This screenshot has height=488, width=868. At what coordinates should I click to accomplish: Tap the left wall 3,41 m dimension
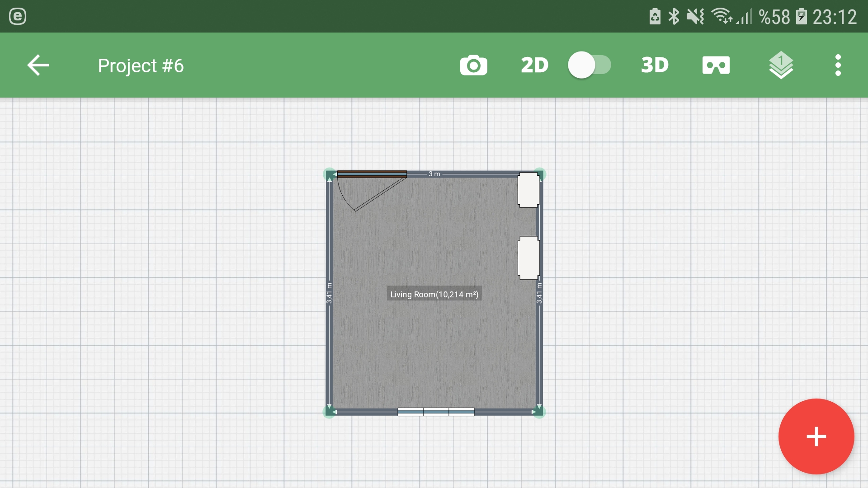coord(329,294)
